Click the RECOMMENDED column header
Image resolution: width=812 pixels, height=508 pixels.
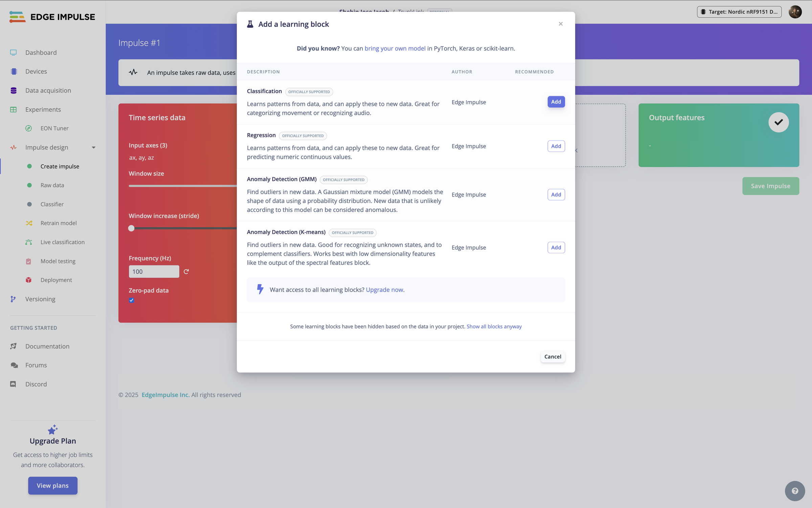[534, 72]
